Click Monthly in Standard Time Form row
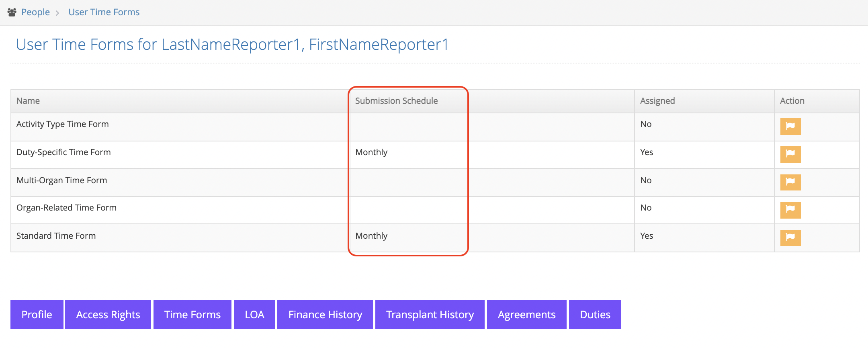Screen dimensions: 868x348 371,236
